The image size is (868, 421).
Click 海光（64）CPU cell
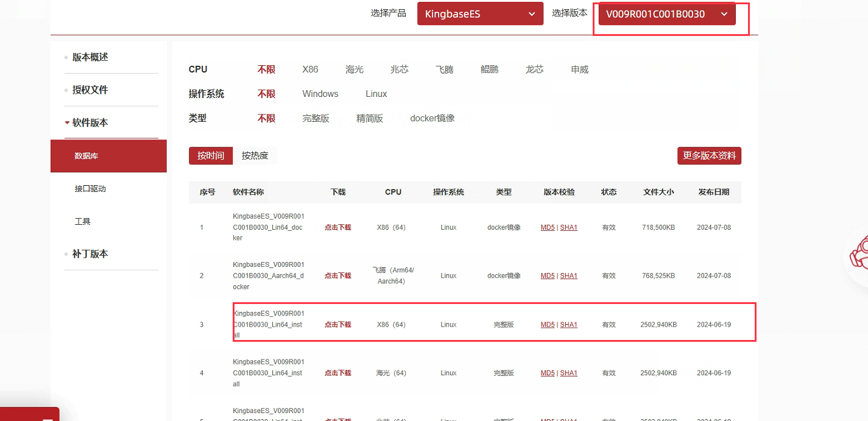point(391,373)
